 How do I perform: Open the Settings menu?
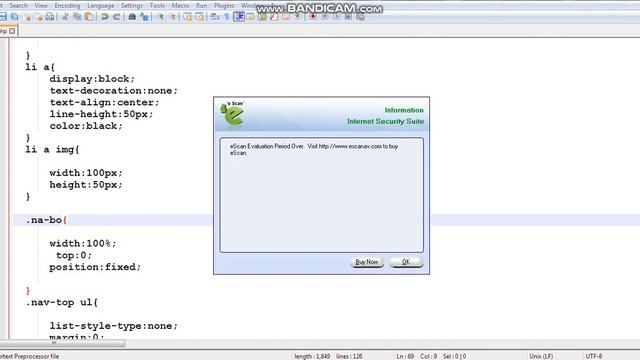pyautogui.click(x=131, y=5)
